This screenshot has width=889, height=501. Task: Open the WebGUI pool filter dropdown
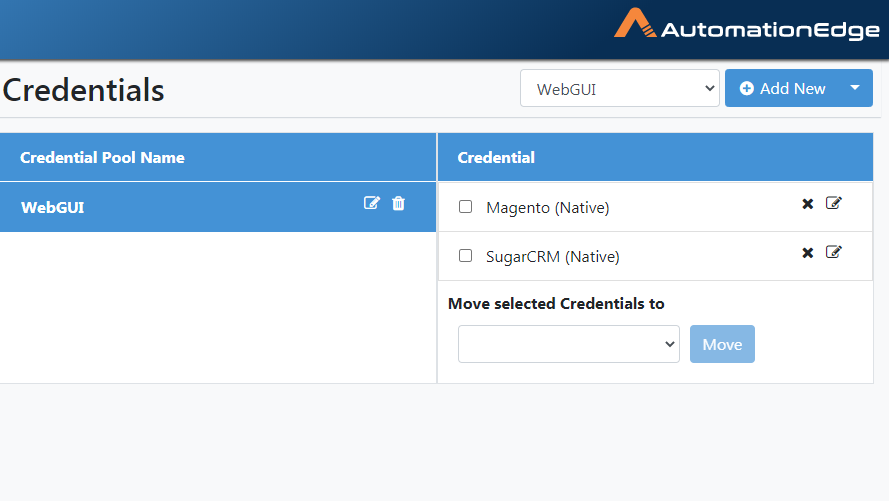[x=620, y=88]
